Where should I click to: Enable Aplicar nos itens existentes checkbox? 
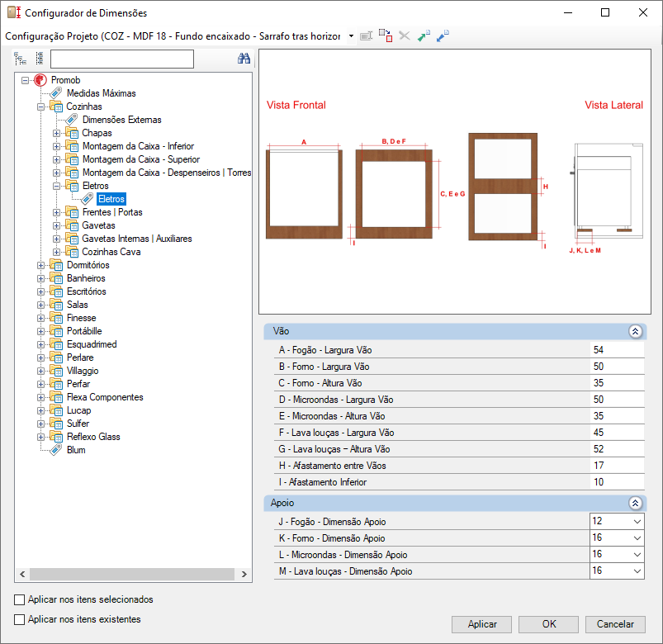(x=20, y=619)
